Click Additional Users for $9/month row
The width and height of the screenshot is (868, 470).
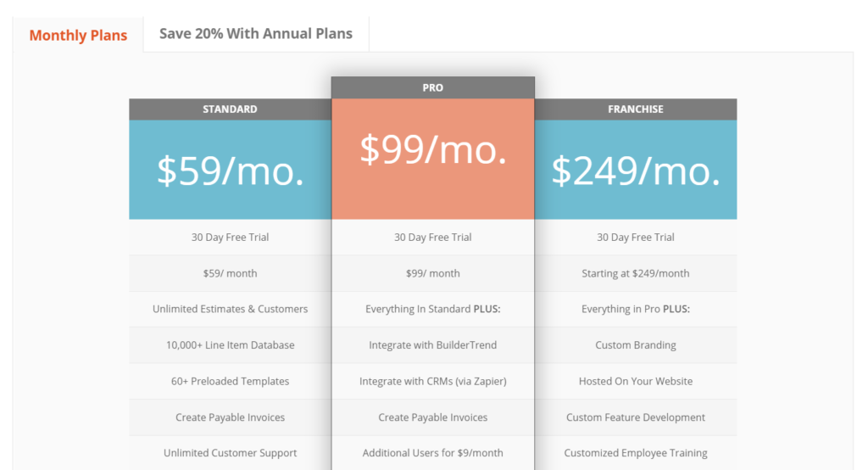(x=433, y=453)
